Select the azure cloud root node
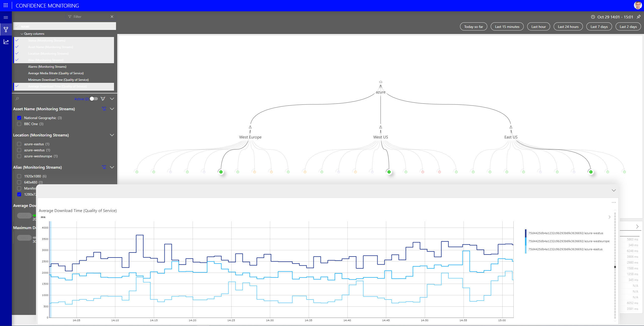The image size is (644, 326). tap(381, 82)
